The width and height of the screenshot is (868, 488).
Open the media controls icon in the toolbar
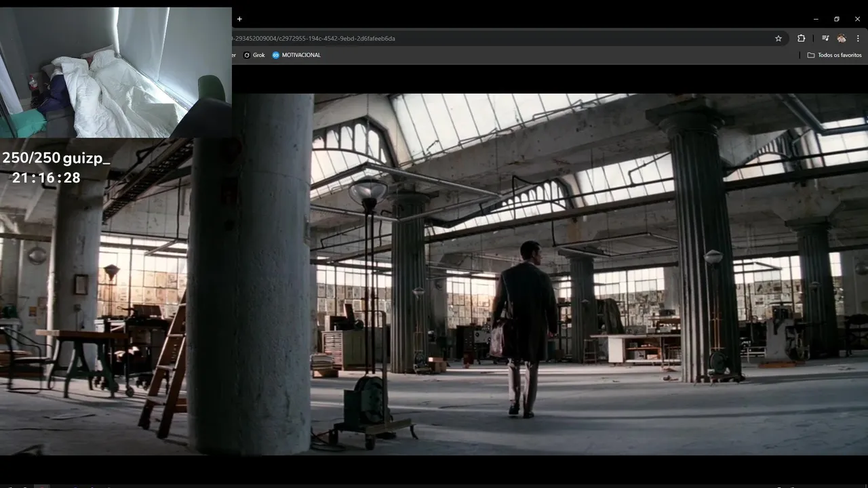[x=825, y=39]
